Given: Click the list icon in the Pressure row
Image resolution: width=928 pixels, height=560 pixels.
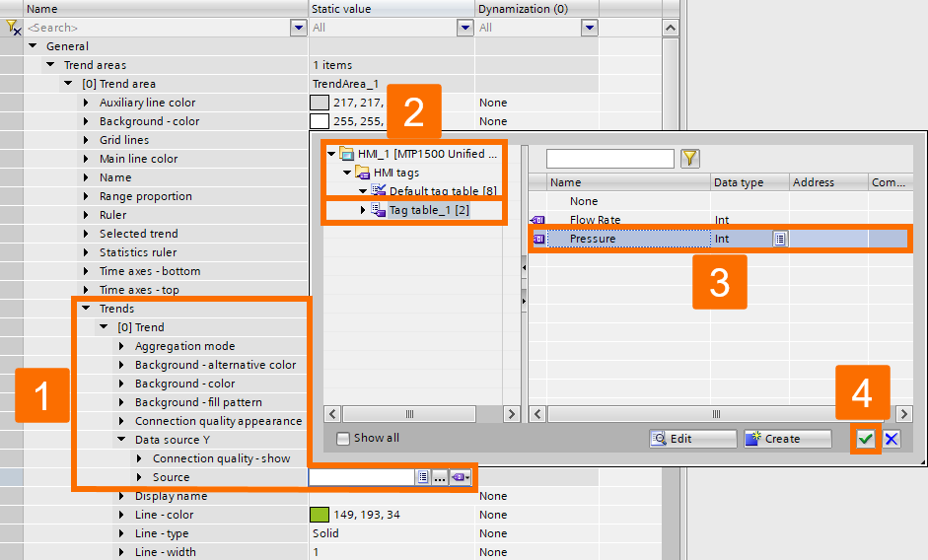Looking at the screenshot, I should point(780,239).
